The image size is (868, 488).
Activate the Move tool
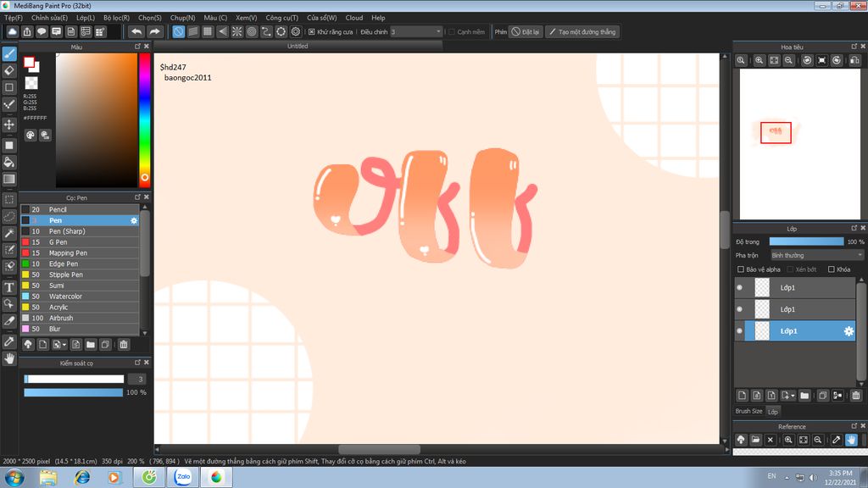pyautogui.click(x=9, y=124)
